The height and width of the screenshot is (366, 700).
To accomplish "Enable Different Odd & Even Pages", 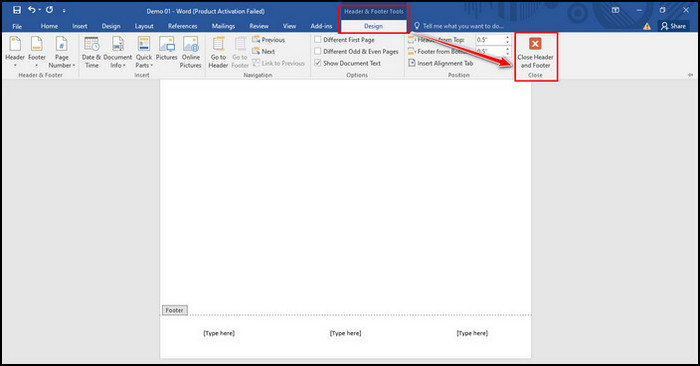I will click(x=318, y=51).
